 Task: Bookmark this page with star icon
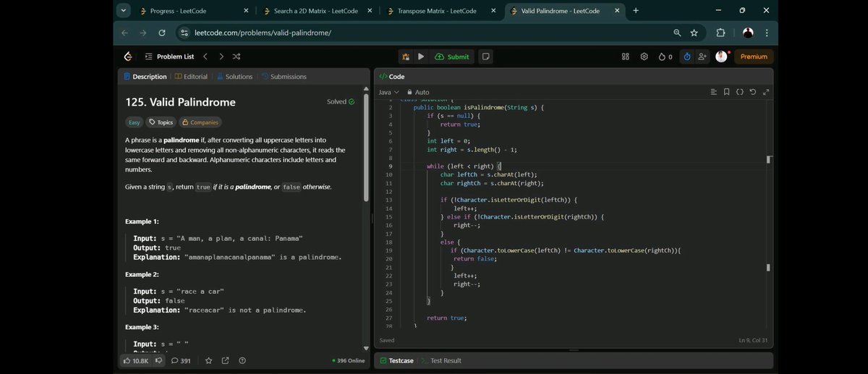coord(694,33)
